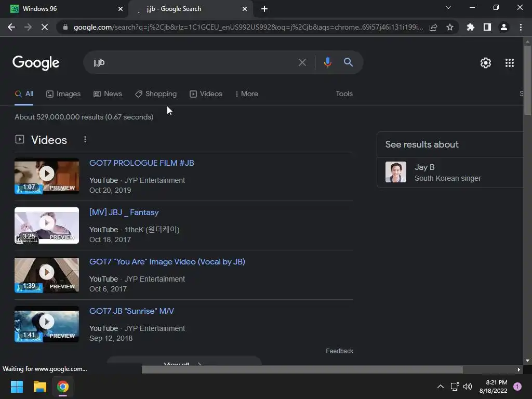The width and height of the screenshot is (532, 399).
Task: Click the Google logo
Action: coord(36,63)
